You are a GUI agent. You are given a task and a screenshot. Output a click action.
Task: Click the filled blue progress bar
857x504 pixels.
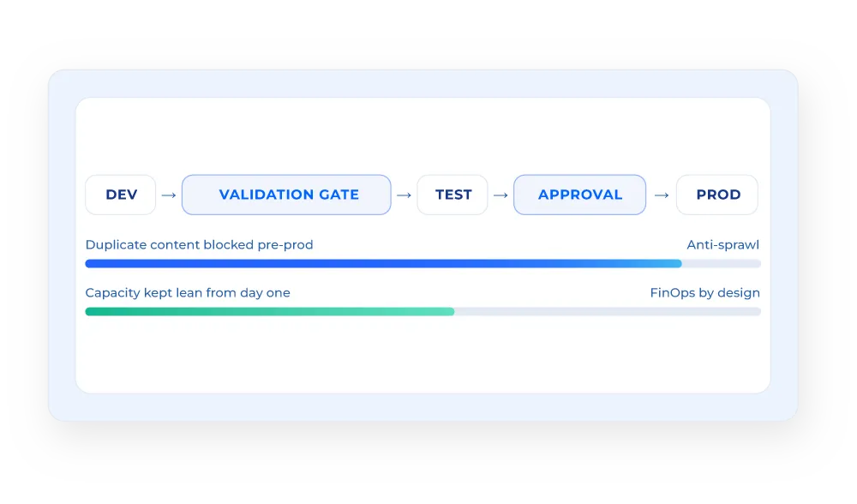click(384, 263)
